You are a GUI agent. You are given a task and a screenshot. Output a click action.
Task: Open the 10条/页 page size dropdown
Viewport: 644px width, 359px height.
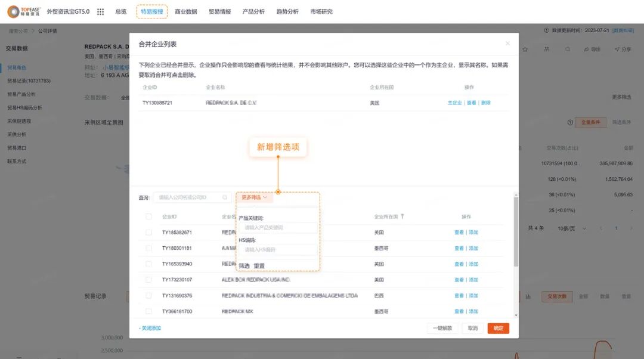pos(572,228)
